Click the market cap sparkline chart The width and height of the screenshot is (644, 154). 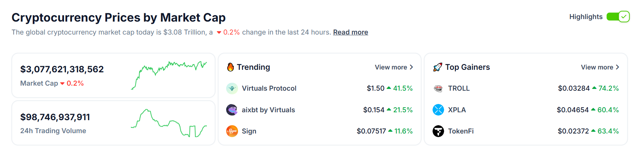[169, 75]
